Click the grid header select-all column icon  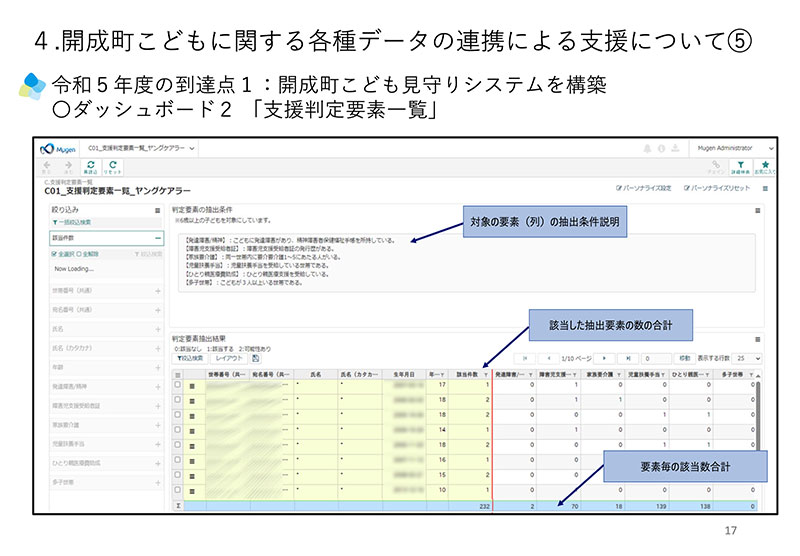[178, 375]
